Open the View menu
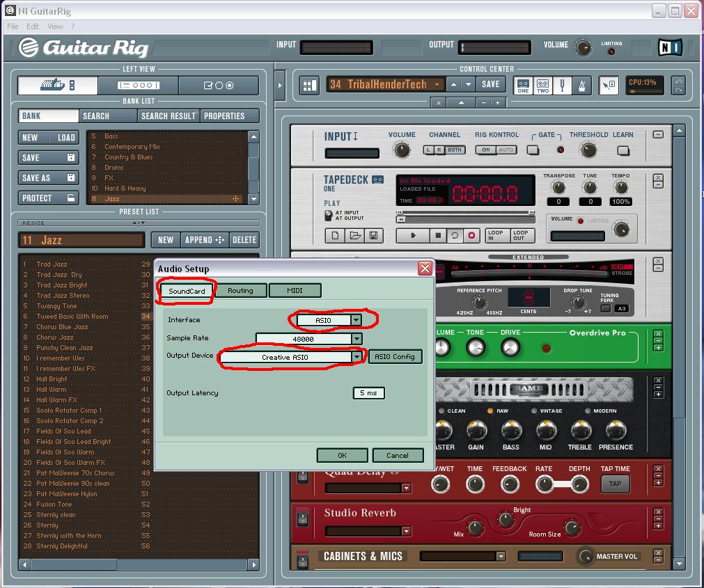Viewport: 704px width, 588px height. pyautogui.click(x=55, y=26)
